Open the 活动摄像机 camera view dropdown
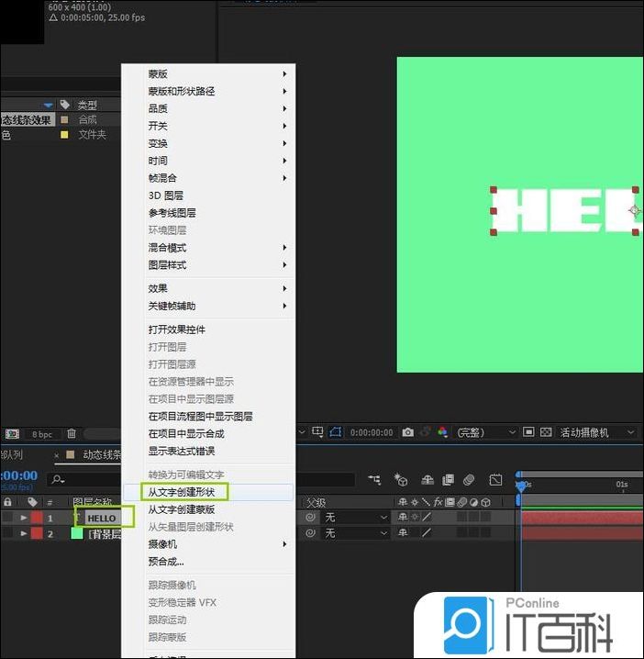Screen dimensions: 644x659 coord(596,432)
